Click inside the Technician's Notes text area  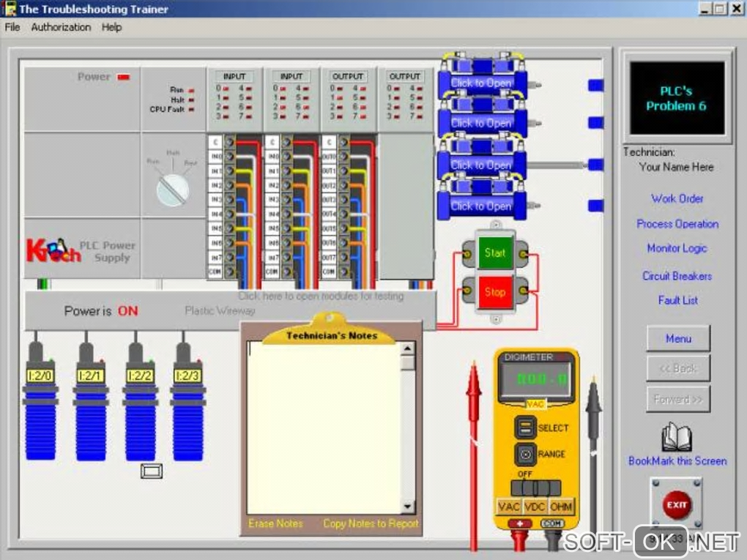click(x=324, y=428)
